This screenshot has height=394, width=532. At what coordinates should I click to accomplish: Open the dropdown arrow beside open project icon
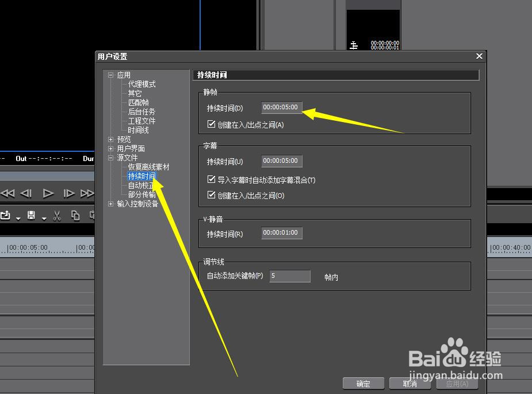click(x=18, y=218)
